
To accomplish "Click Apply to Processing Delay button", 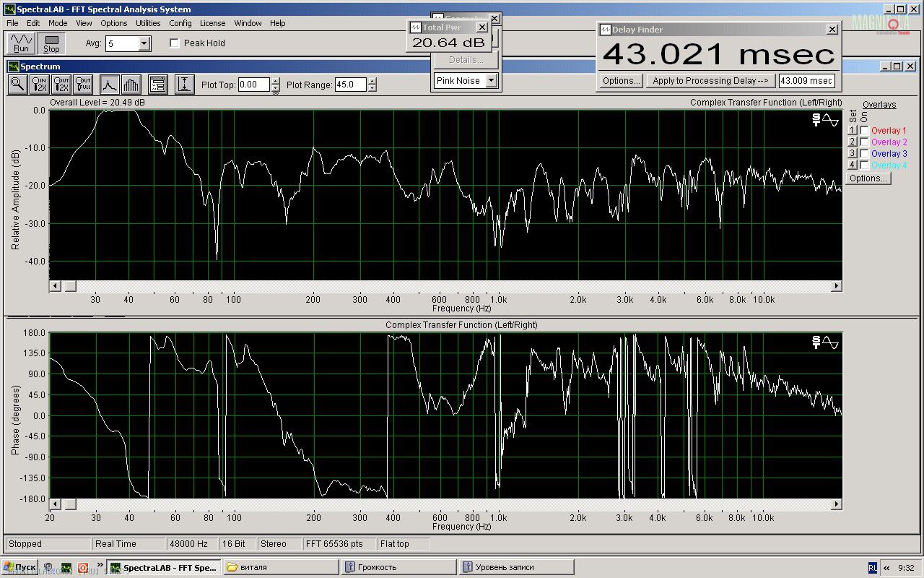I will [x=711, y=81].
